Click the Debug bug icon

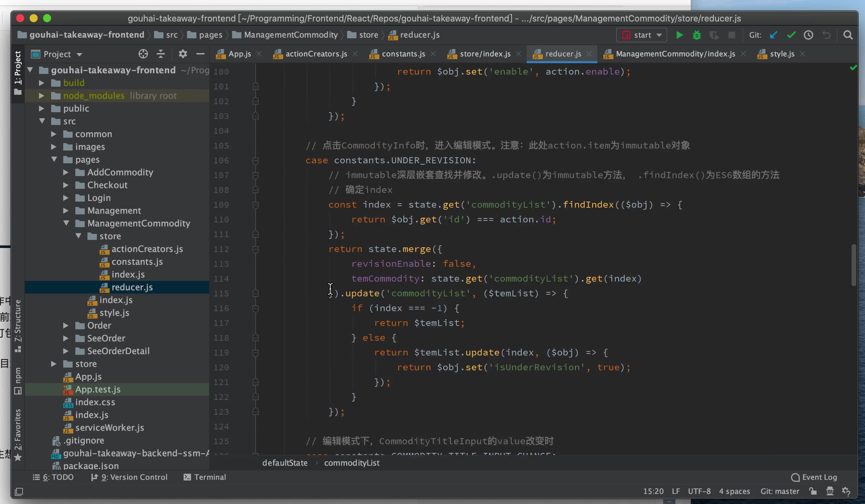pyautogui.click(x=697, y=35)
